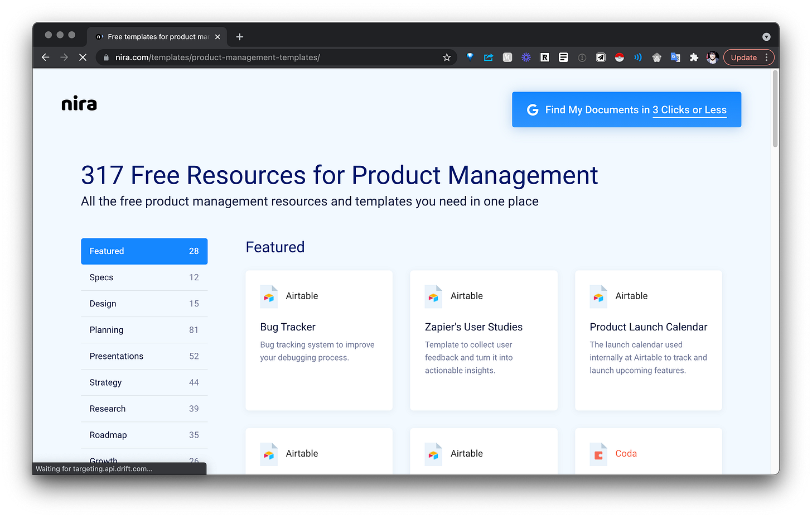This screenshot has height=518, width=812.
Task: Open the Google Translate extension
Action: pos(675,57)
